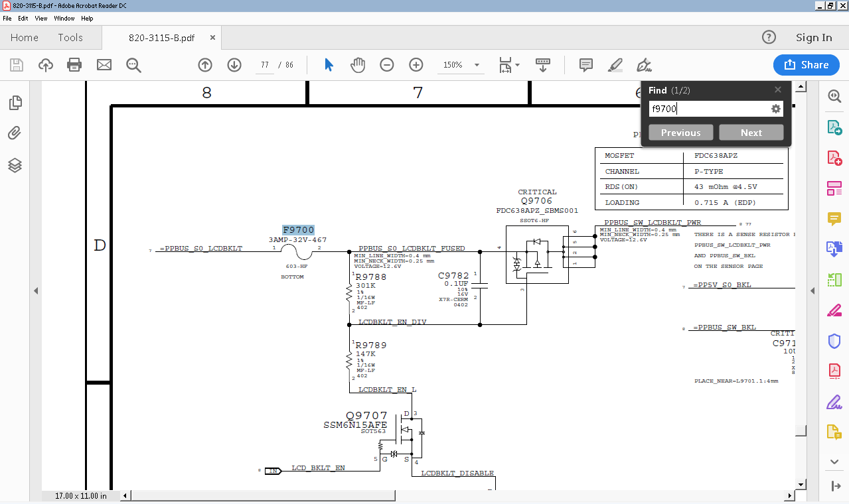The width and height of the screenshot is (849, 504).
Task: Click the Print file icon
Action: click(74, 64)
